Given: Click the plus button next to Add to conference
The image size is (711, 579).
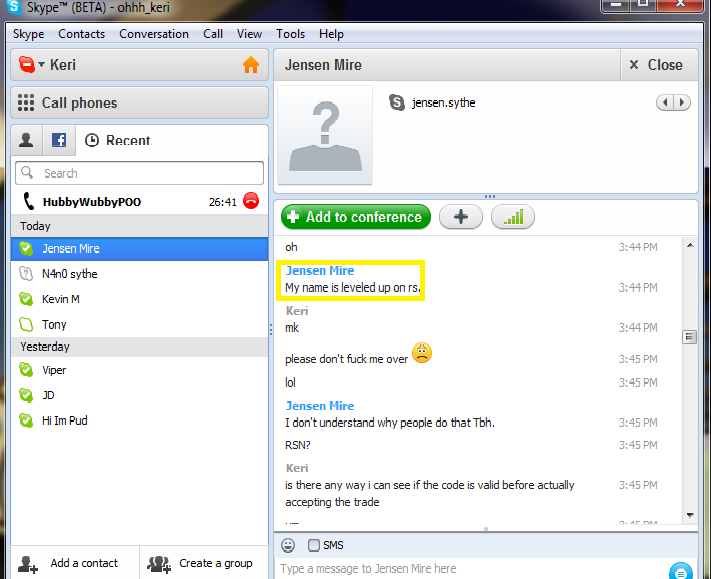Looking at the screenshot, I should tap(461, 217).
